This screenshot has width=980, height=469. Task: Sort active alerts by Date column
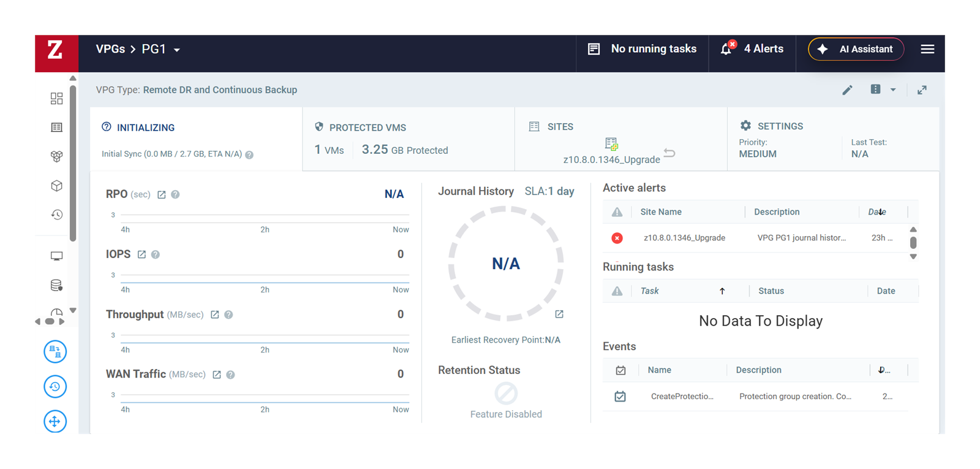(877, 212)
